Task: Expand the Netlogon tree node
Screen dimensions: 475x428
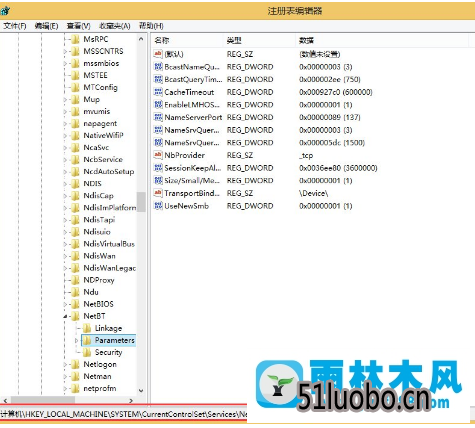Action: (65, 364)
